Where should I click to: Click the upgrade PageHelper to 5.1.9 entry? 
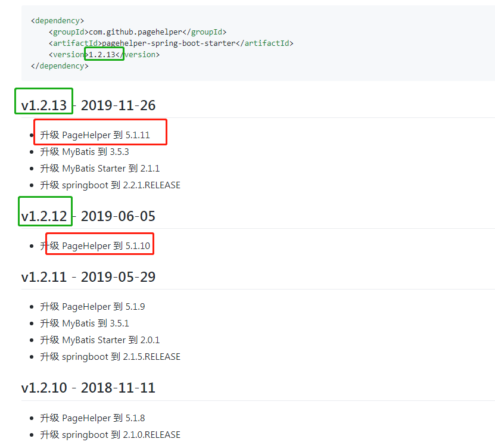click(92, 306)
